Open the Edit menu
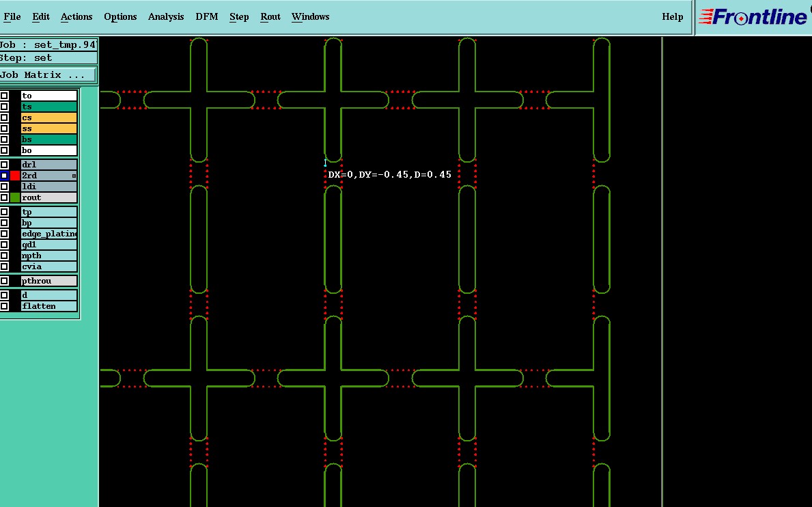The height and width of the screenshot is (507, 812). [41, 16]
